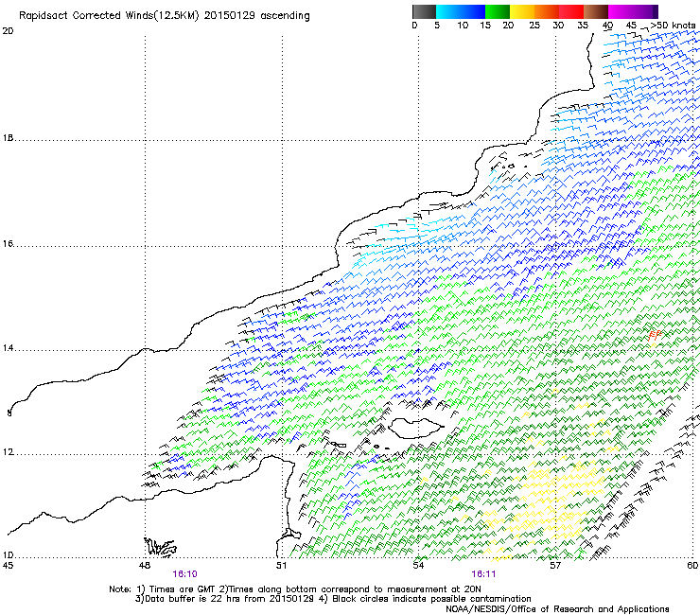The height and width of the screenshot is (615, 700).
Task: Click the legend label "35"
Action: tap(583, 26)
